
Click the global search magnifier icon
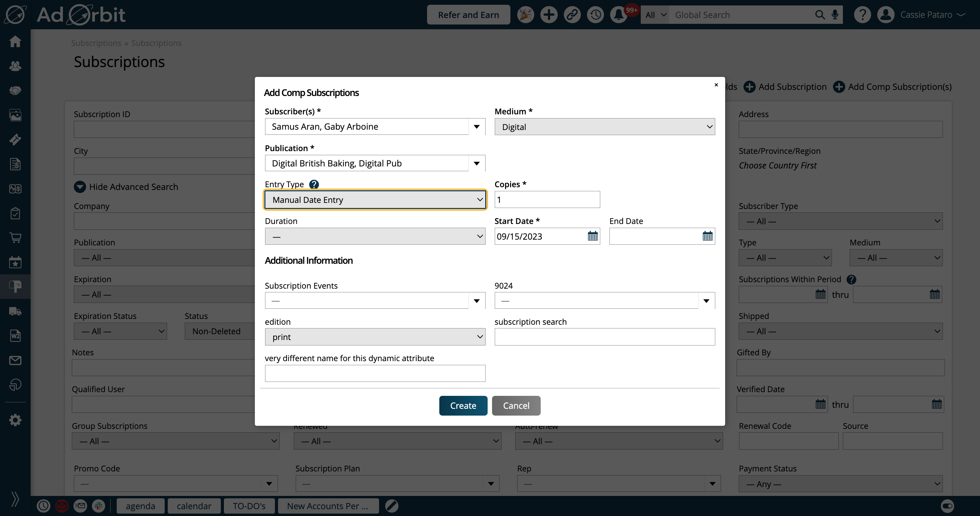(x=820, y=15)
